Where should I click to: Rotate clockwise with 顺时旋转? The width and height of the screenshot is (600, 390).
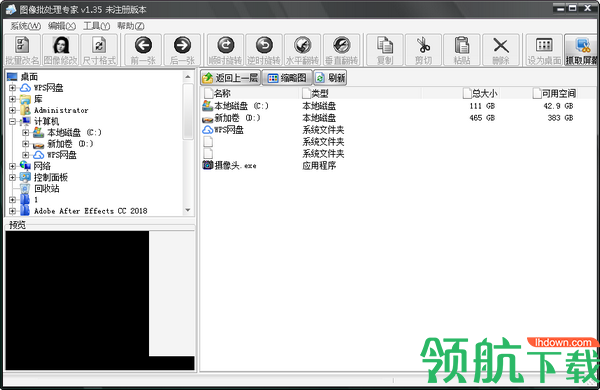(x=226, y=50)
